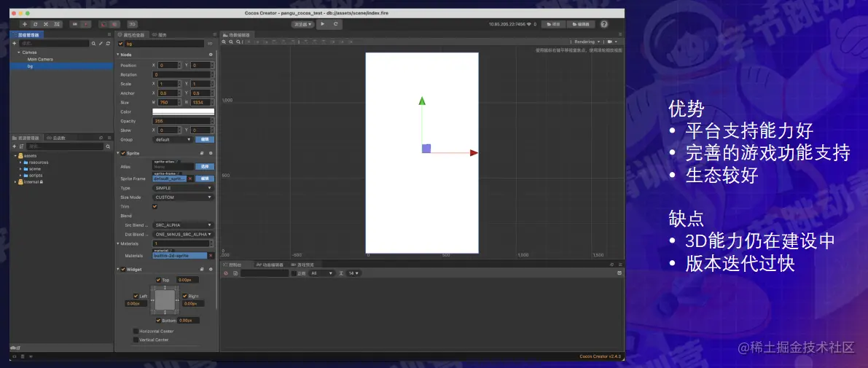Switch to the scene editor tab (场景编辑器)
This screenshot has width=868, height=368.
pos(237,34)
